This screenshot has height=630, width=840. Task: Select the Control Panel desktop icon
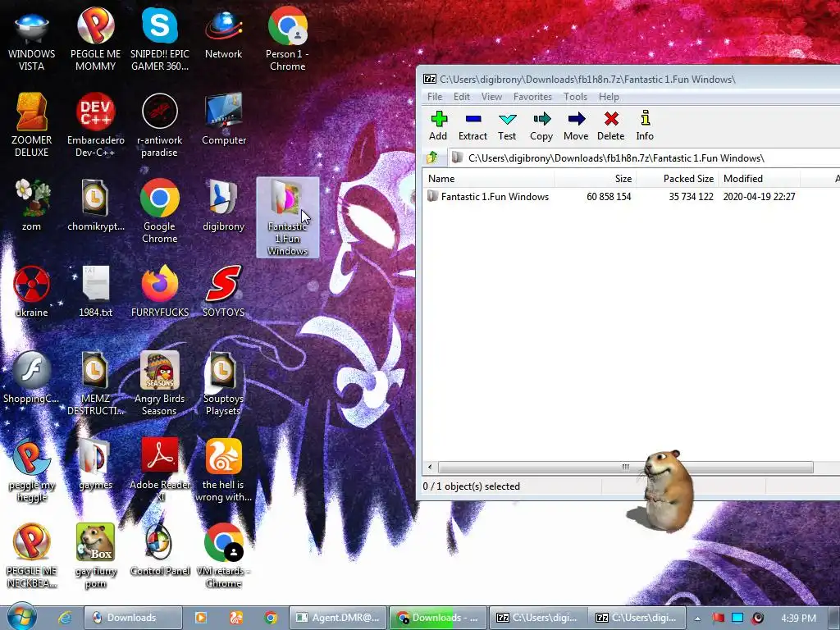click(x=160, y=550)
